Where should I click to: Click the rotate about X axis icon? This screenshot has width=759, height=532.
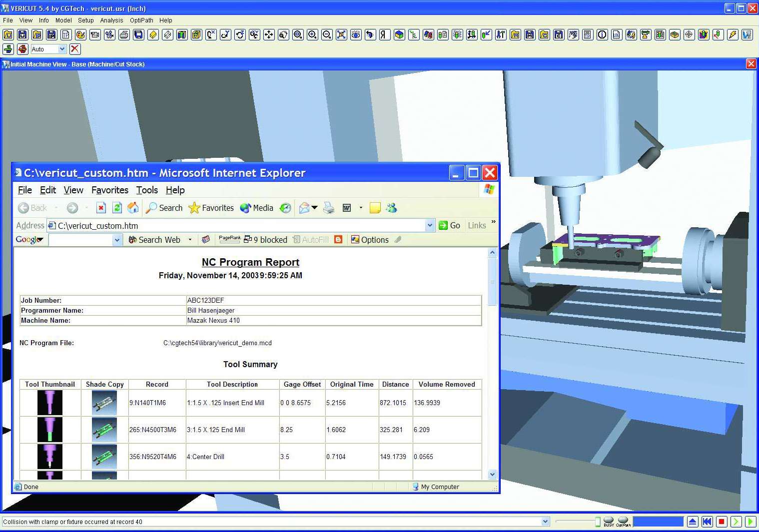tap(211, 34)
